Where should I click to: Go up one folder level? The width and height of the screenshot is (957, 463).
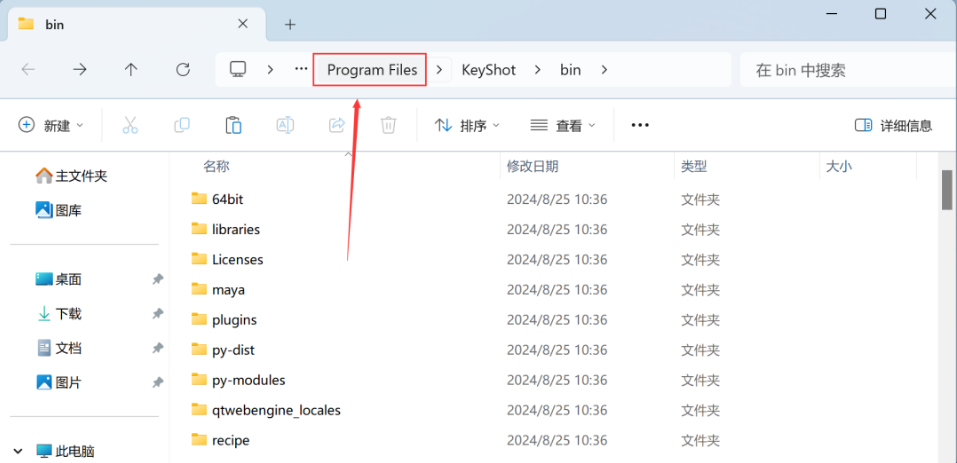click(131, 70)
